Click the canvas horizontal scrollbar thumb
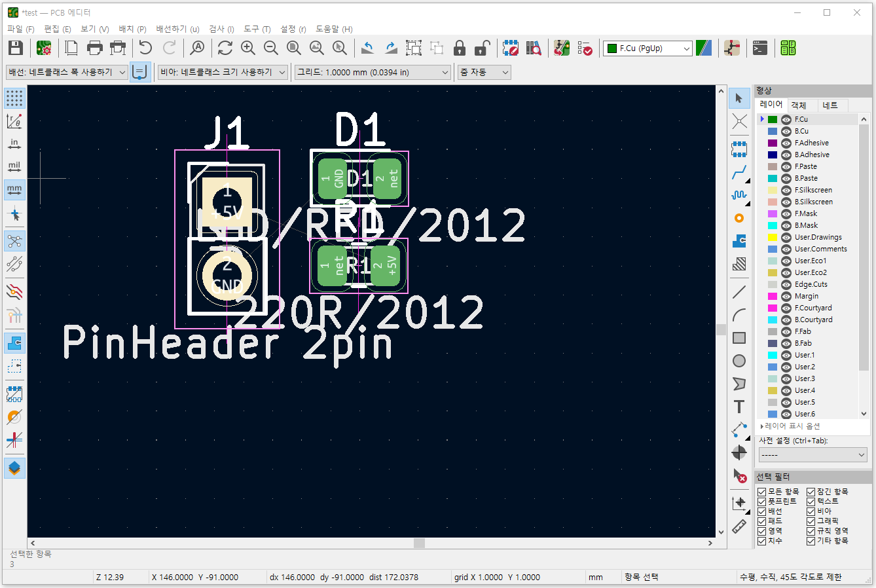The image size is (876, 588). 420,543
